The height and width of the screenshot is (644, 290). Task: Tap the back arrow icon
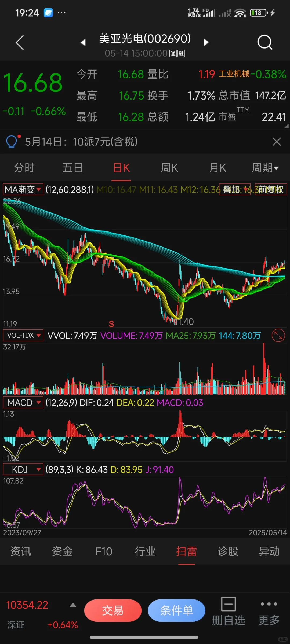(20, 42)
